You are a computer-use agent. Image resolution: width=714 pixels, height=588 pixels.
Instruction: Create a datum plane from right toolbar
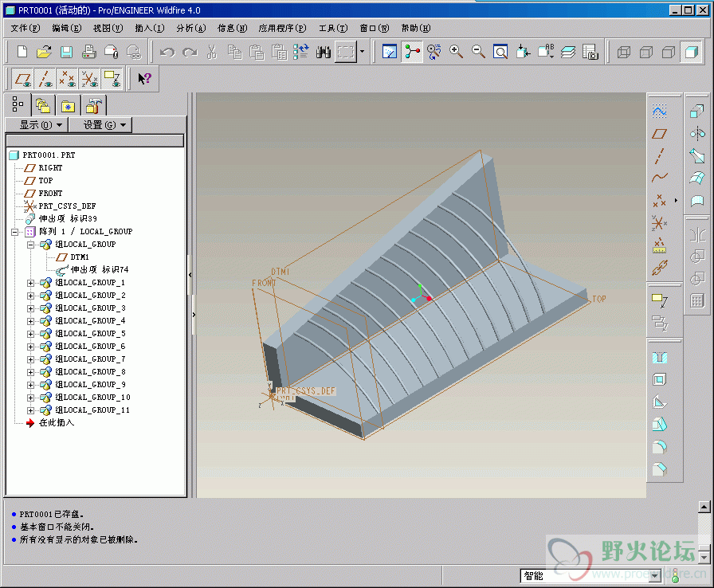click(659, 133)
